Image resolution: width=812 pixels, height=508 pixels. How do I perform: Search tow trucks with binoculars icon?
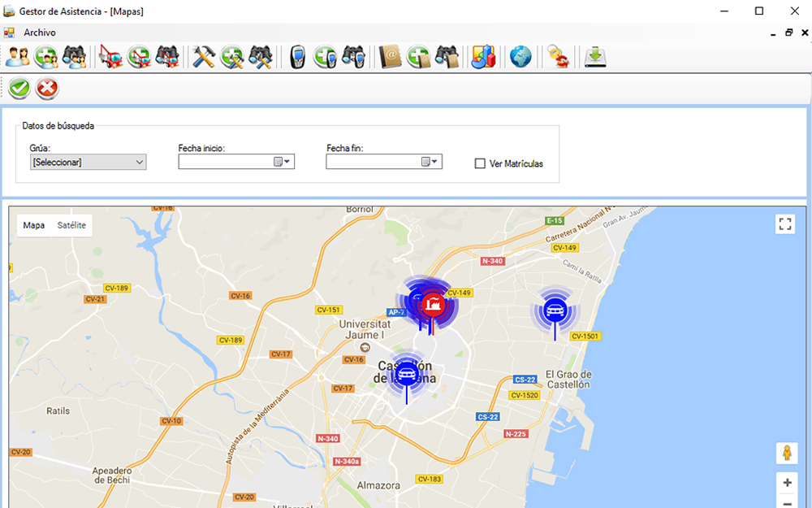click(166, 57)
